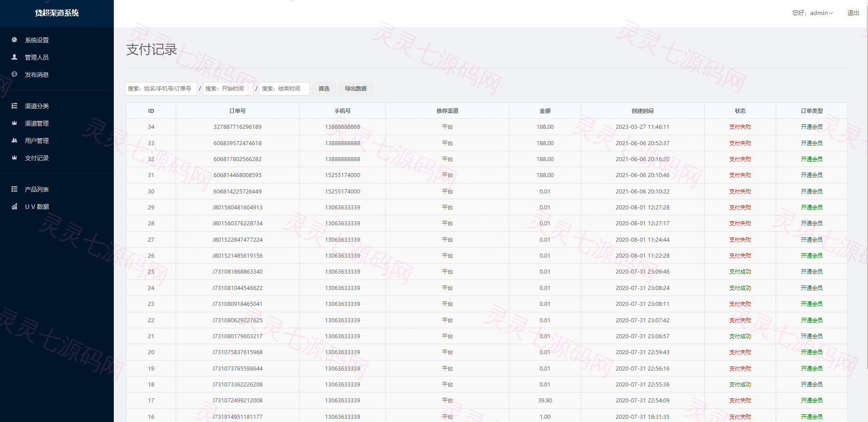Click phone 15255174000 in row 31
868x422 pixels.
(342, 175)
